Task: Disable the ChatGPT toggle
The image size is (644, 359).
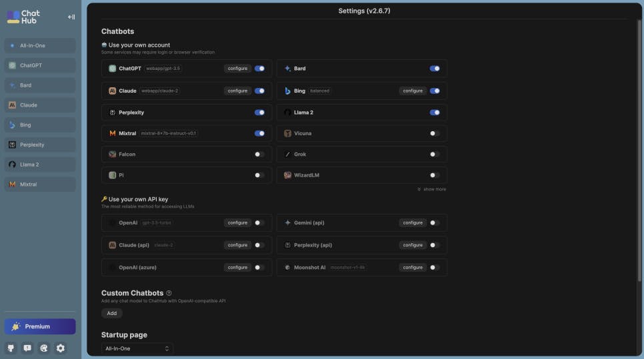Action: click(x=259, y=69)
